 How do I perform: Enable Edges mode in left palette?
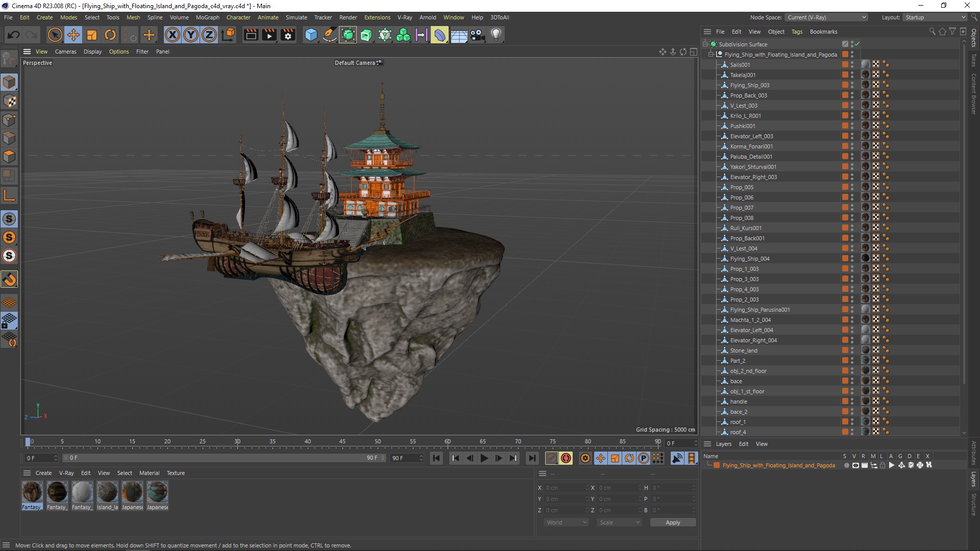[x=9, y=138]
